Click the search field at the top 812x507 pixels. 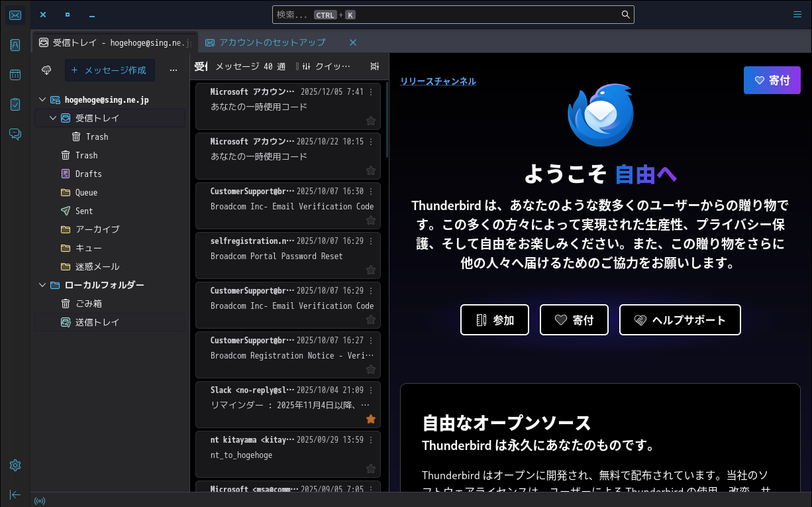point(453,14)
